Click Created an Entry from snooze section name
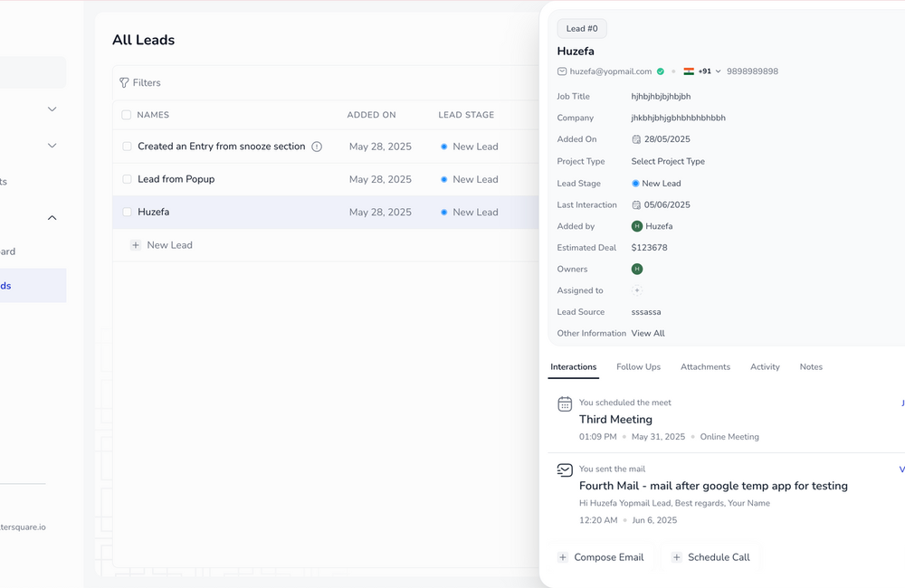The image size is (905, 588). pos(221,147)
